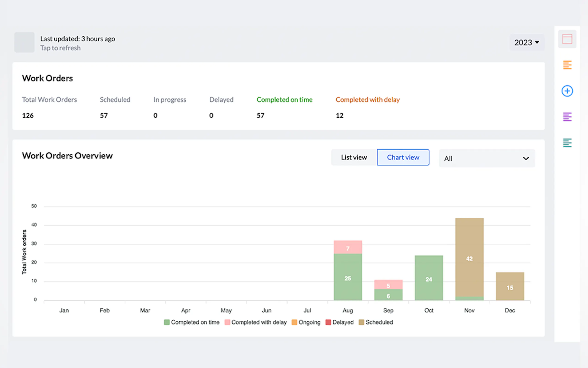Toggle the Ongoing legend entry
The height and width of the screenshot is (368, 588).
pyautogui.click(x=306, y=322)
